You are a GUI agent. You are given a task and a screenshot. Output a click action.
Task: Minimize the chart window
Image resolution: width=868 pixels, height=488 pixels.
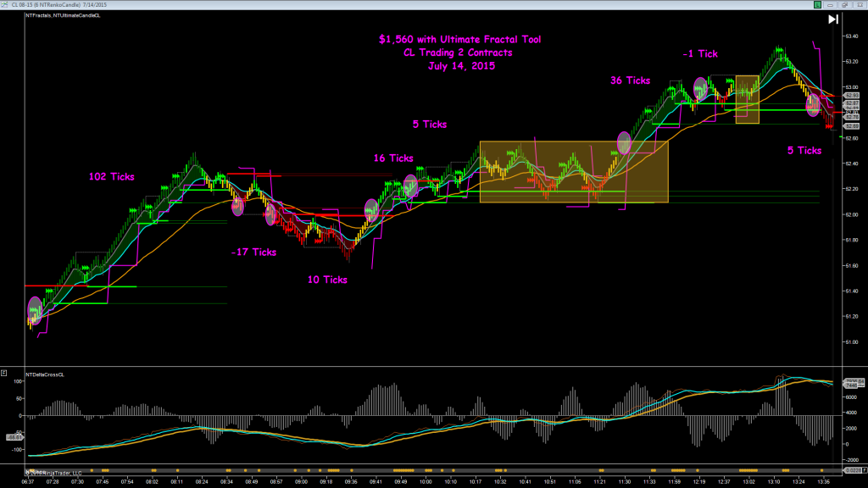coord(831,4)
